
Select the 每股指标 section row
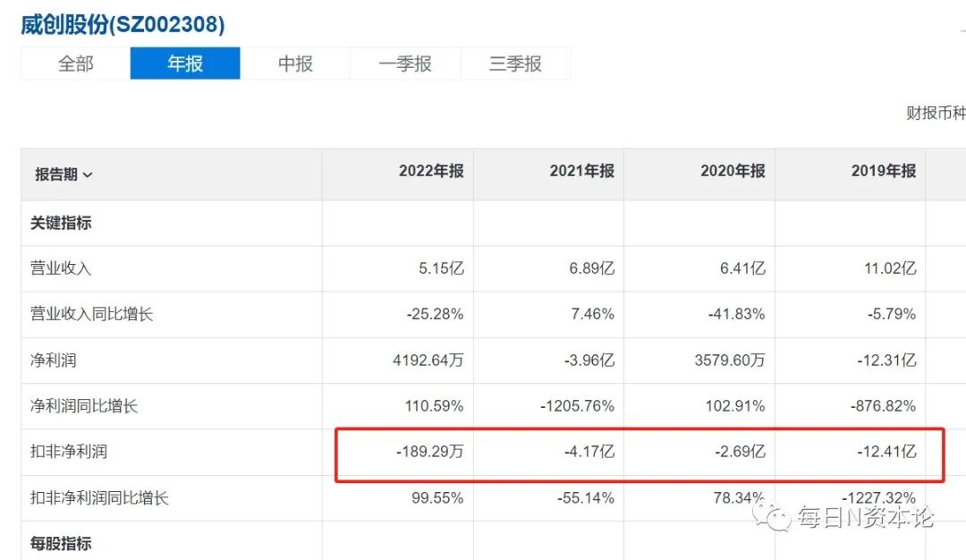[61, 543]
